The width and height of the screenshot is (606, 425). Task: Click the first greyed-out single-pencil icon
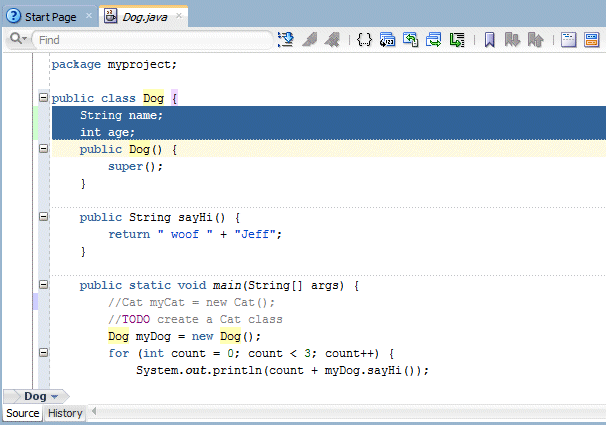tap(310, 39)
